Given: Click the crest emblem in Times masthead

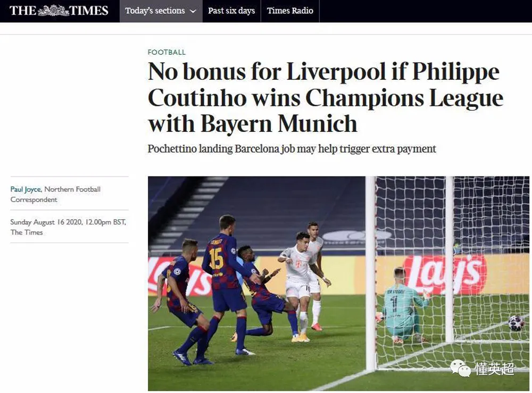Looking at the screenshot, I should pos(53,11).
